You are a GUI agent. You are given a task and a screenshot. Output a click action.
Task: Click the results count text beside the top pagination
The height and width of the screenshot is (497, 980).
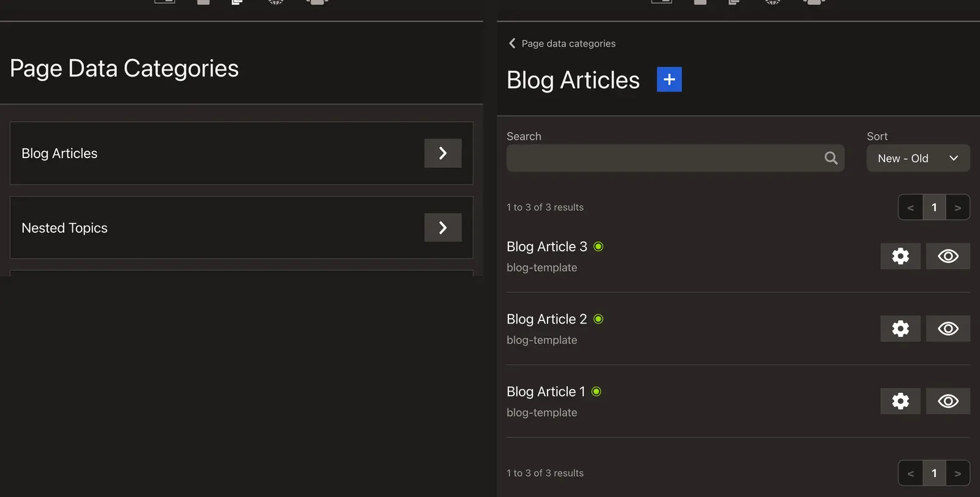click(x=545, y=207)
